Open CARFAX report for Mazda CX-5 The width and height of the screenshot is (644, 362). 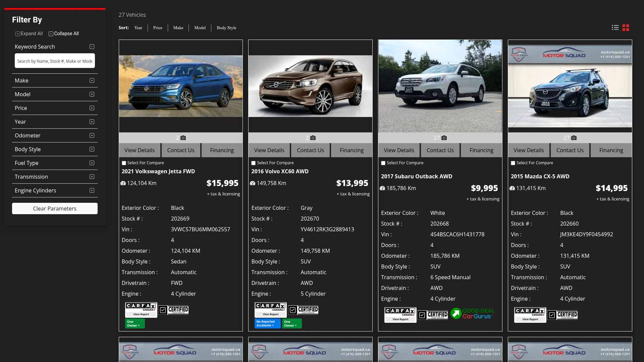pos(530,315)
